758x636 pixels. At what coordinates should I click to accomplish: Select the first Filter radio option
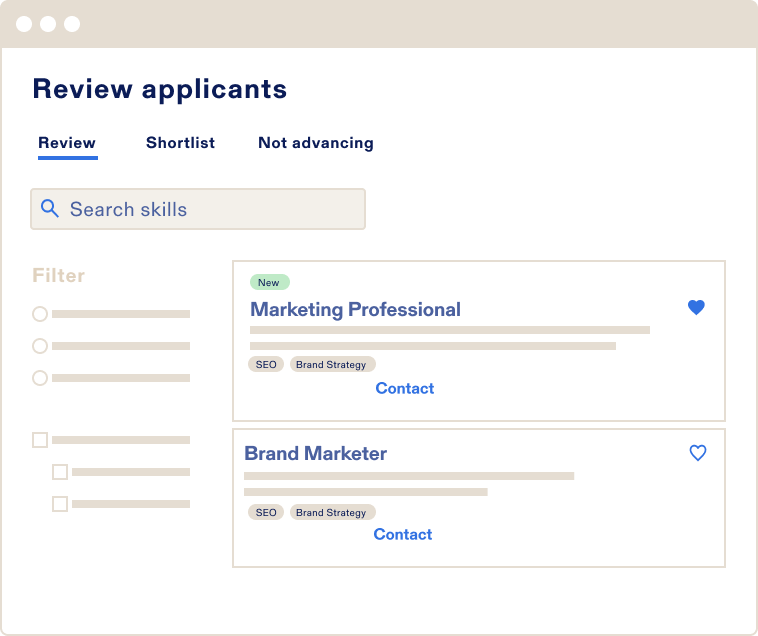[40, 314]
